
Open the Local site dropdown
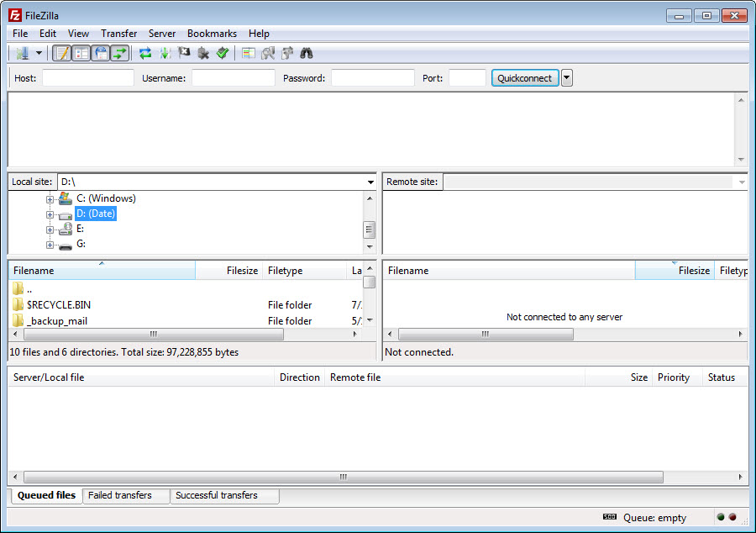pos(370,182)
